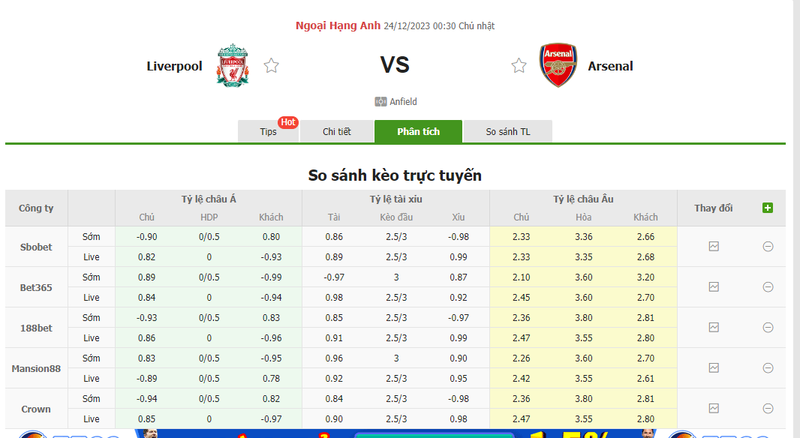800x438 pixels.
Task: Favorite Liverpool with the star icon
Action: pos(271,66)
